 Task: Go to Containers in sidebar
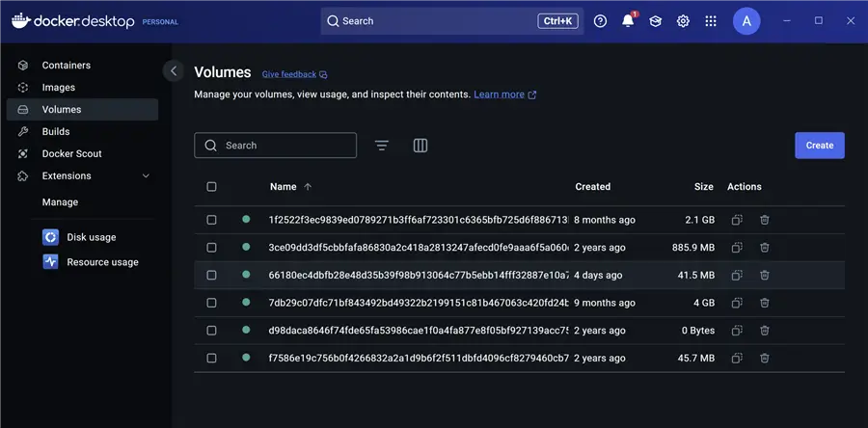coord(66,66)
